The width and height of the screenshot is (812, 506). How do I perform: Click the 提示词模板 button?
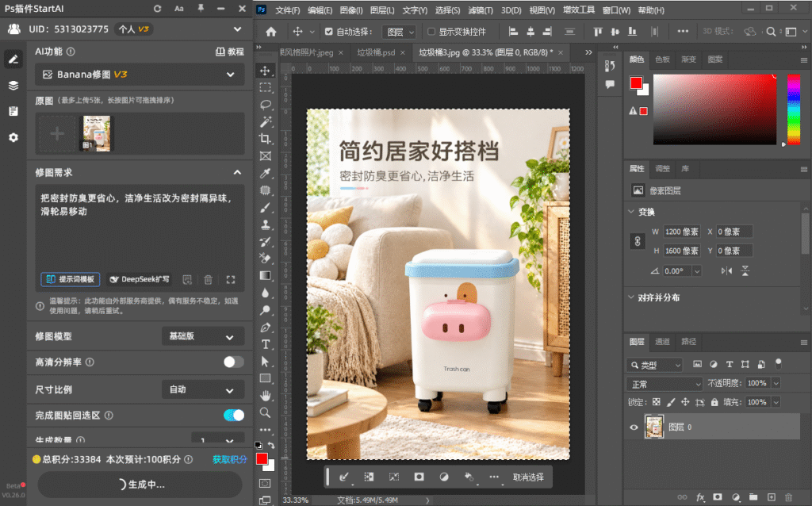71,279
